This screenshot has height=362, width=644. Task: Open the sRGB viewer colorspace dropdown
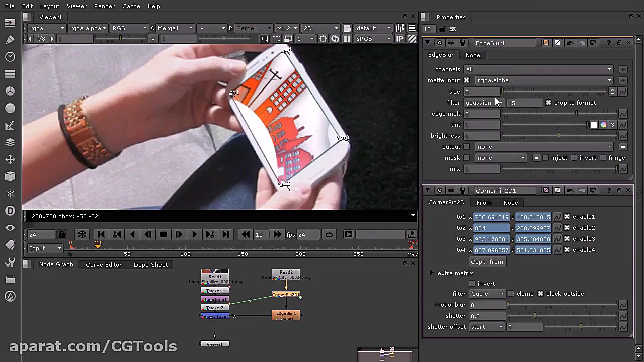click(373, 39)
